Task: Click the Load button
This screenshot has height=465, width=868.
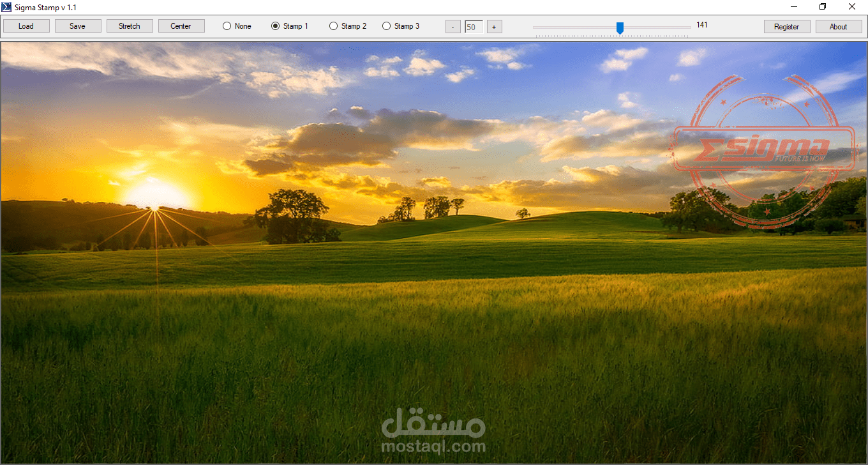Action: tap(26, 26)
